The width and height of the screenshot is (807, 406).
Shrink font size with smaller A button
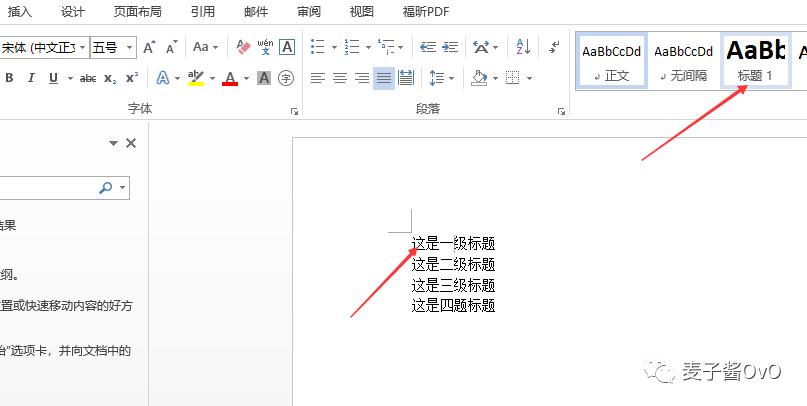pyautogui.click(x=171, y=47)
